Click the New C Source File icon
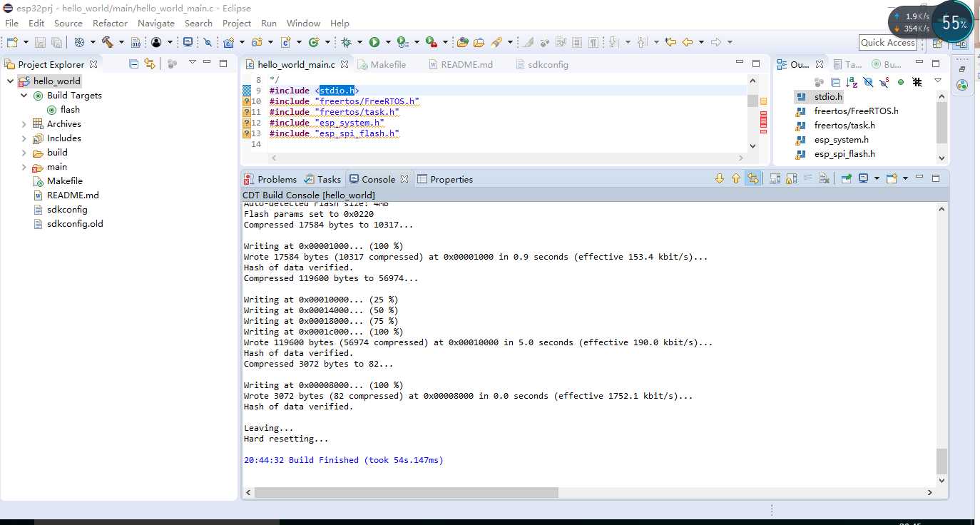The width and height of the screenshot is (980, 525). [x=285, y=42]
